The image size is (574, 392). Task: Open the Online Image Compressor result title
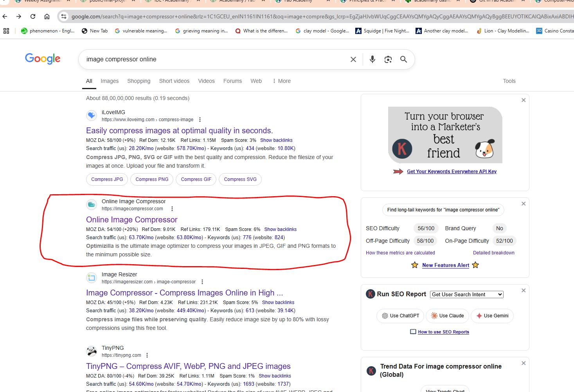point(132,220)
